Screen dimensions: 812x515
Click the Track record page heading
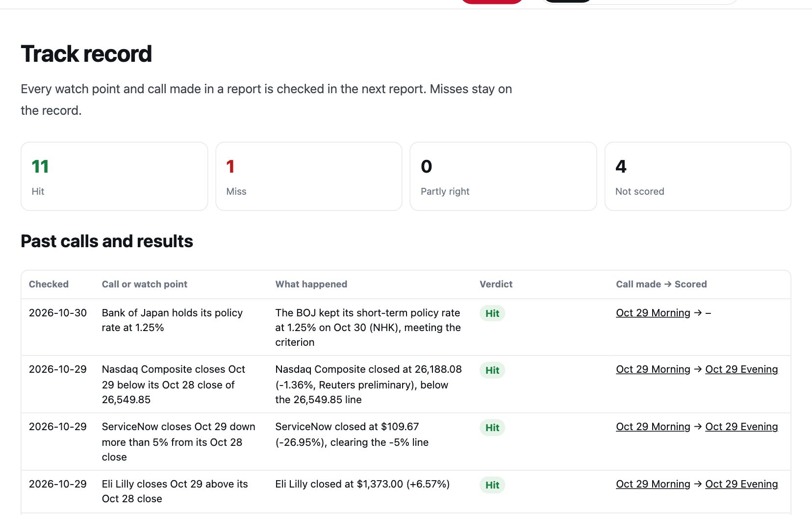coord(86,54)
